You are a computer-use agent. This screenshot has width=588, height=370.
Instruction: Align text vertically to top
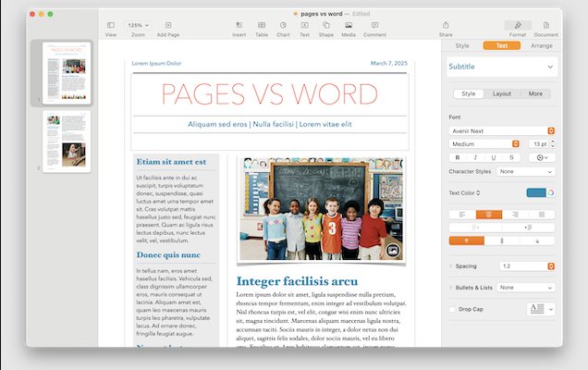point(467,240)
